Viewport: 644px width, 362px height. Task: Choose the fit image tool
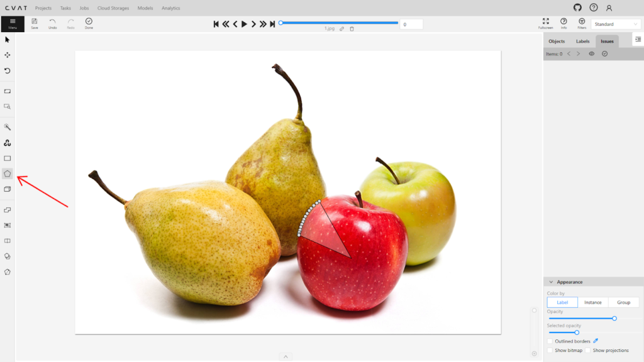[8, 91]
